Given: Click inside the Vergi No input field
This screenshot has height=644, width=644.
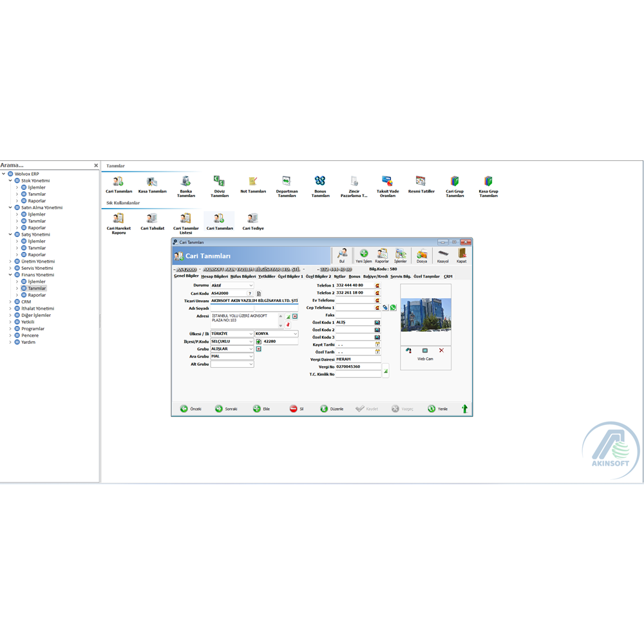Looking at the screenshot, I should (x=359, y=366).
